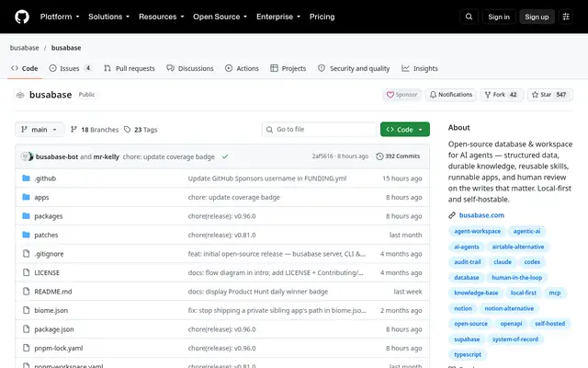The height and width of the screenshot is (368, 588).
Task: Open commit 'chore(release): v0.81.0' for patches
Action: click(221, 236)
